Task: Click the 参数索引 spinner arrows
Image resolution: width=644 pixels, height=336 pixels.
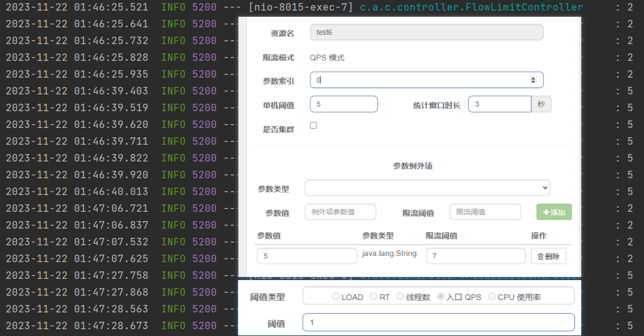Action: [533, 80]
